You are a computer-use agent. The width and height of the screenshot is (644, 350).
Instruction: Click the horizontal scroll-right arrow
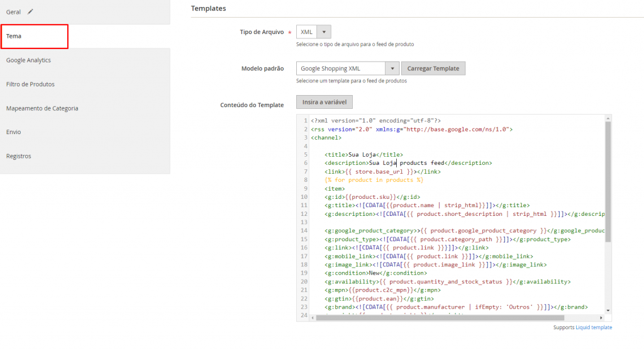click(x=601, y=317)
